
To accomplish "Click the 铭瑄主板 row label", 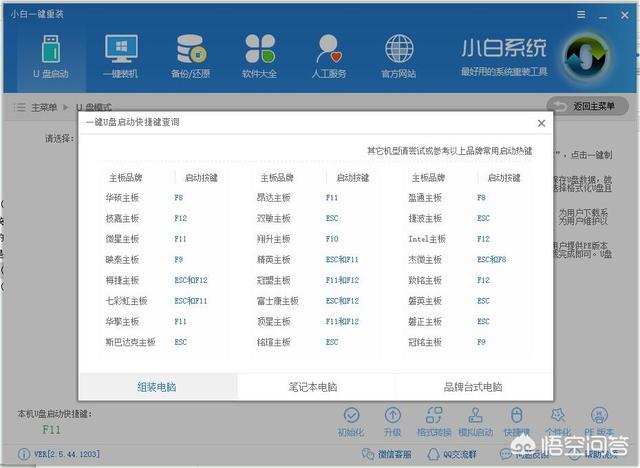I will click(x=273, y=342).
